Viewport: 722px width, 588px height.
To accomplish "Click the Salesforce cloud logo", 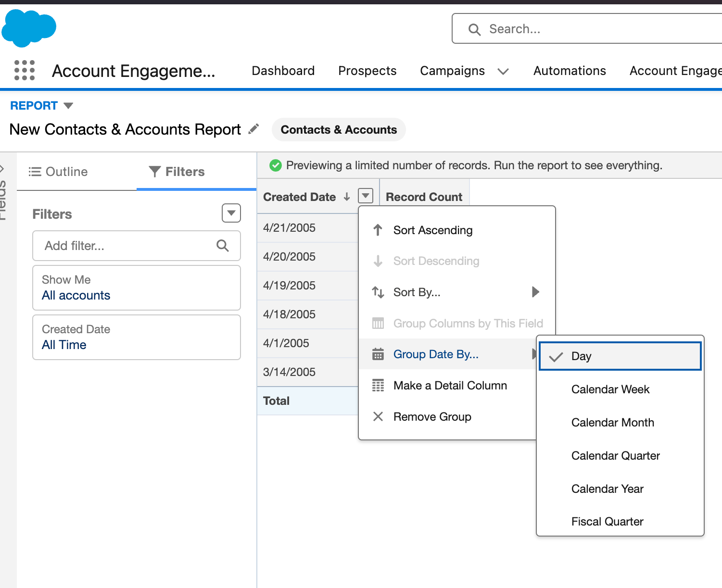I will [29, 28].
